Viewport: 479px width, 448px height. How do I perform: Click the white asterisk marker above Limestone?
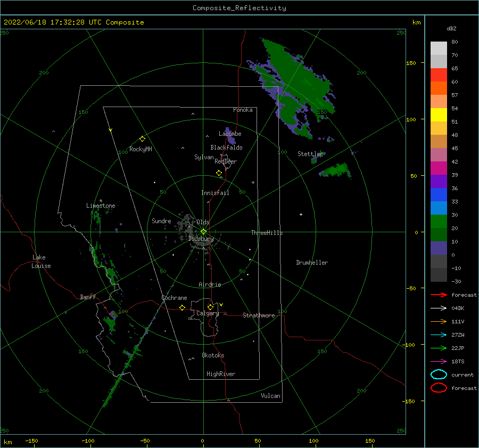click(101, 201)
